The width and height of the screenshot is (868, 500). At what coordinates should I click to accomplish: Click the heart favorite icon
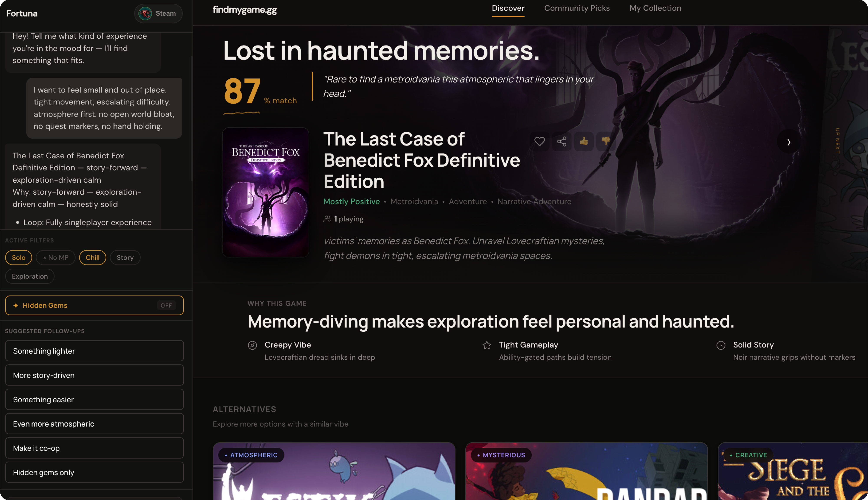[x=539, y=141]
